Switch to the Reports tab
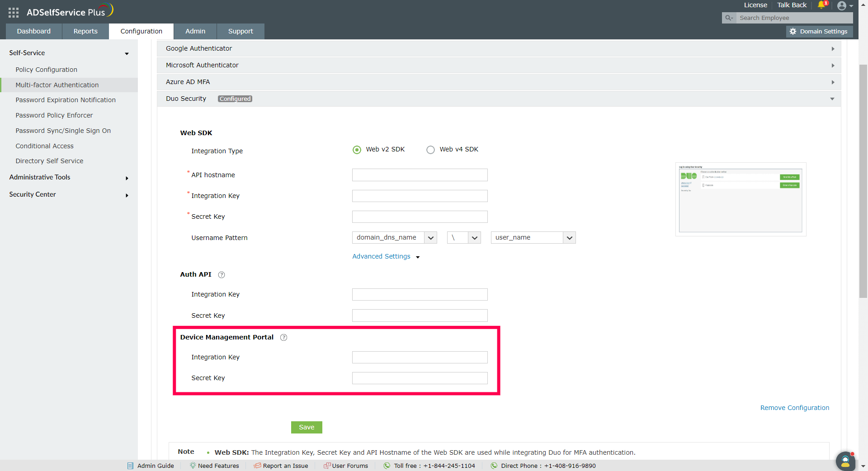 click(x=85, y=31)
